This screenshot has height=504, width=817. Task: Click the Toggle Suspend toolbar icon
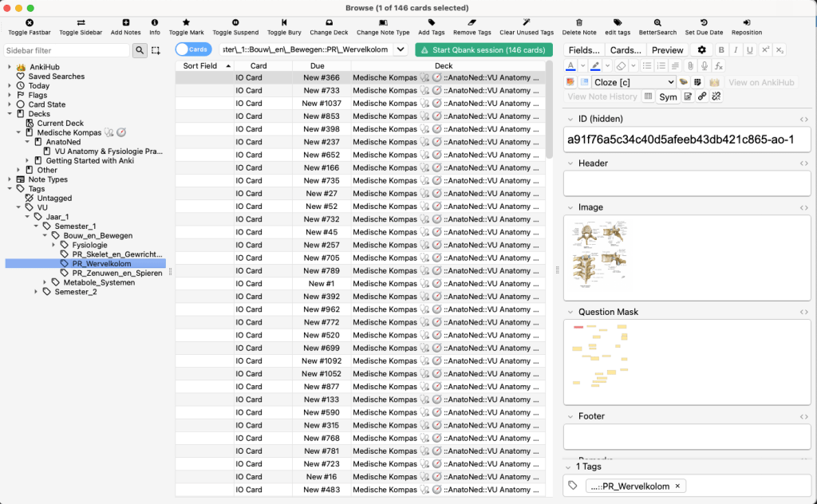[235, 22]
